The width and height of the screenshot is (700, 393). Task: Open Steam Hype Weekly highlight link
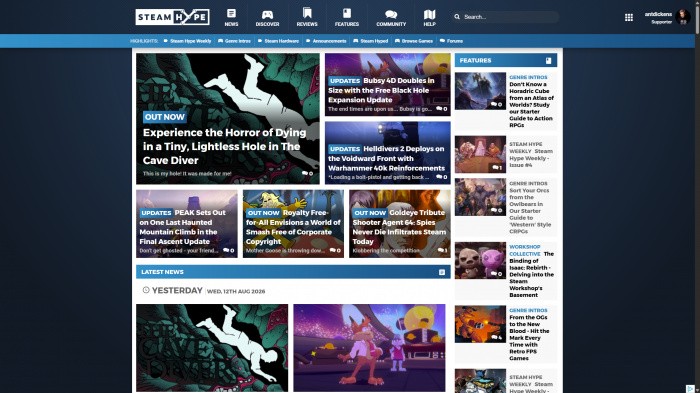(x=187, y=41)
